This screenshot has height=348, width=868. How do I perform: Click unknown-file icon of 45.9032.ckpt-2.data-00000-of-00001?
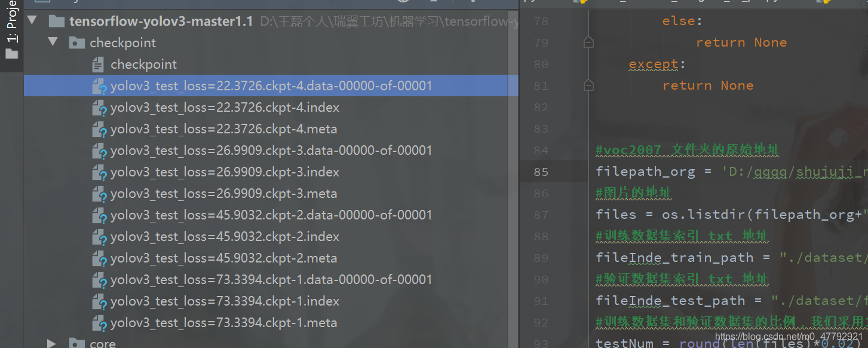(x=99, y=216)
